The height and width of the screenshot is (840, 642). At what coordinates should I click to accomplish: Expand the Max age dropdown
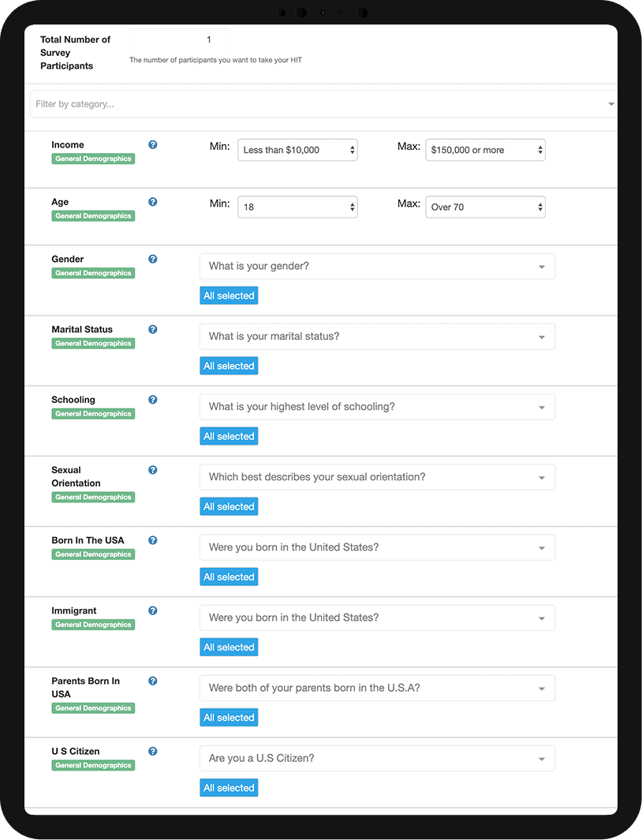[x=485, y=207]
